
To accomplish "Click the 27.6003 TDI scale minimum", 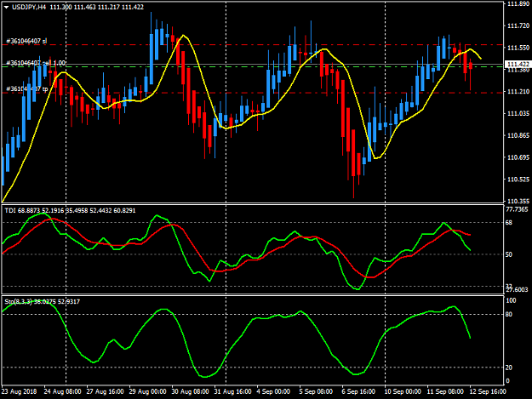I will coord(517,289).
